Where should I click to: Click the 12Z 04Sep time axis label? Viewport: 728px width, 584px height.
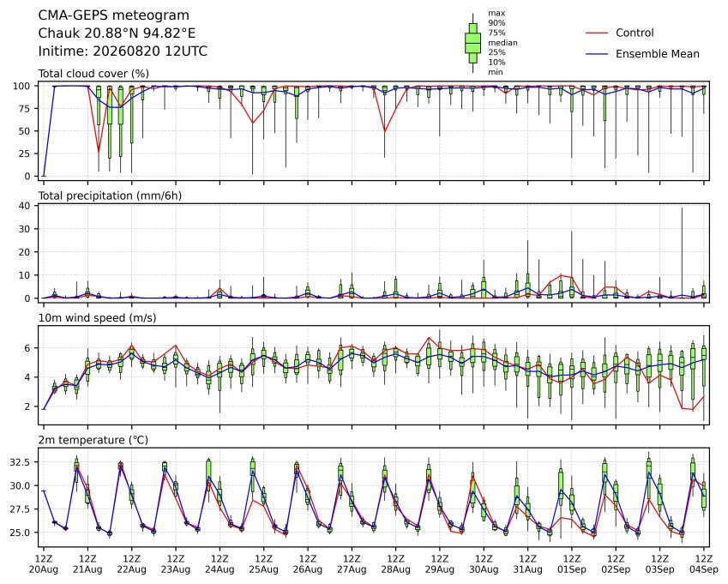(703, 564)
